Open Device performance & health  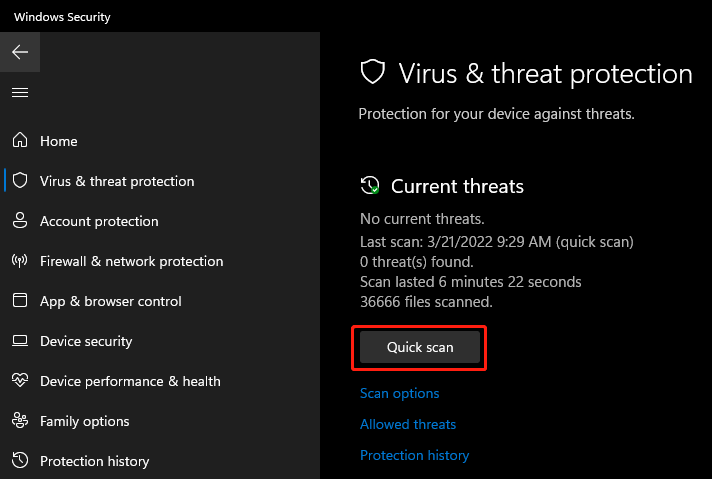(130, 381)
